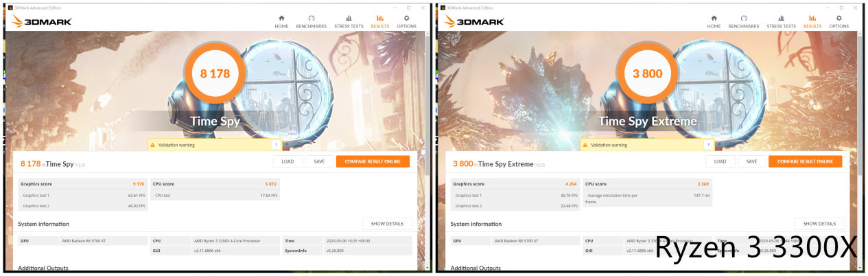Screen dimensions: 868x276
Task: Switch to RESULTS tab in right window
Action: (x=812, y=21)
